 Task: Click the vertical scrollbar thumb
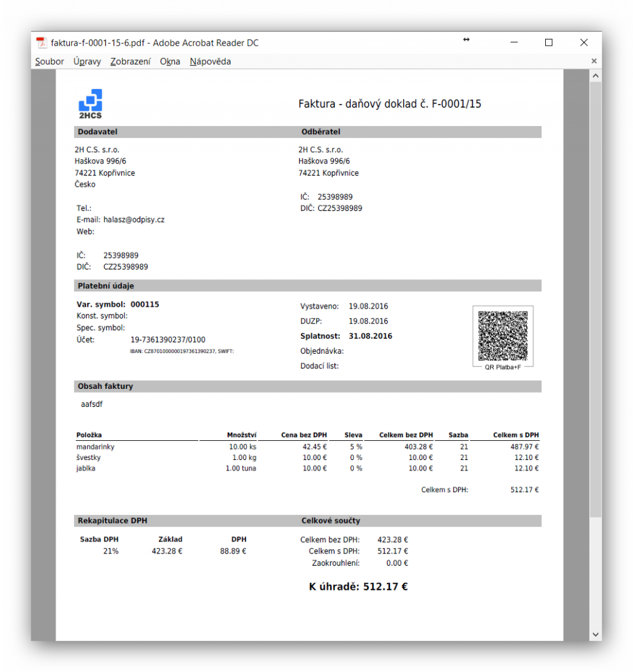tap(595, 297)
